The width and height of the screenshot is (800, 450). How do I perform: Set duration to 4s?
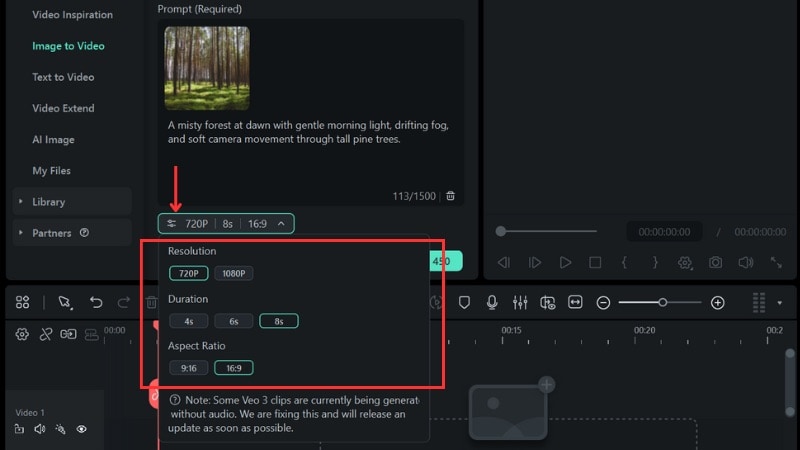189,321
